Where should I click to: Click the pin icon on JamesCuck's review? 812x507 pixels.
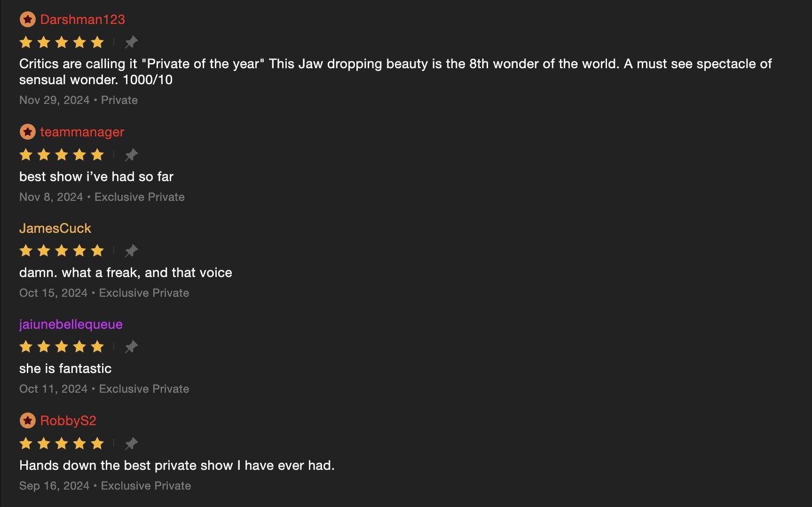(x=131, y=251)
